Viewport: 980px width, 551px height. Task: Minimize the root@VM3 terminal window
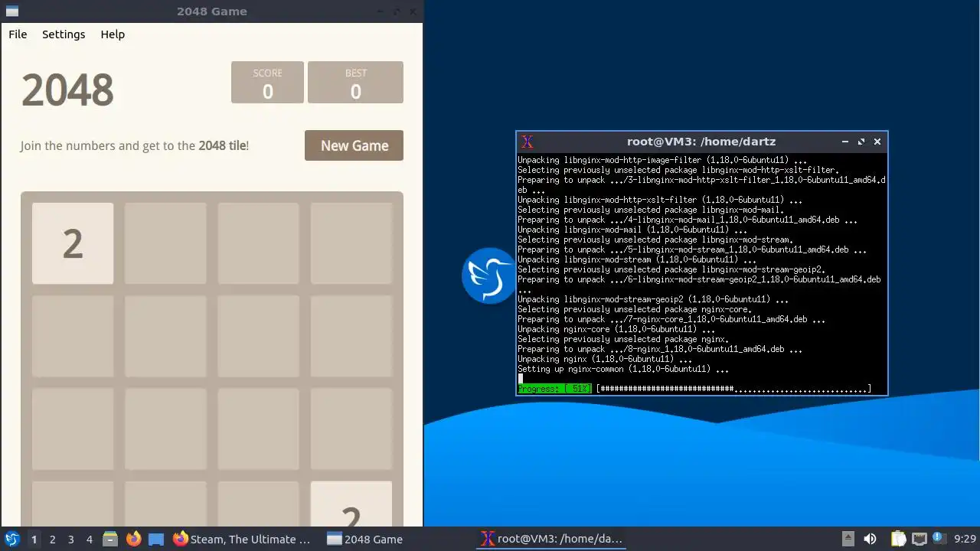click(x=845, y=142)
